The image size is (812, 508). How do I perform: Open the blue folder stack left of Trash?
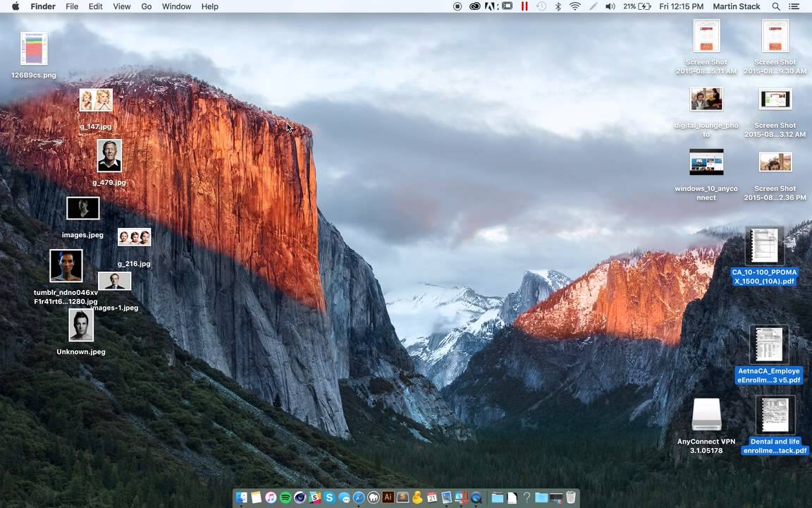tap(541, 497)
